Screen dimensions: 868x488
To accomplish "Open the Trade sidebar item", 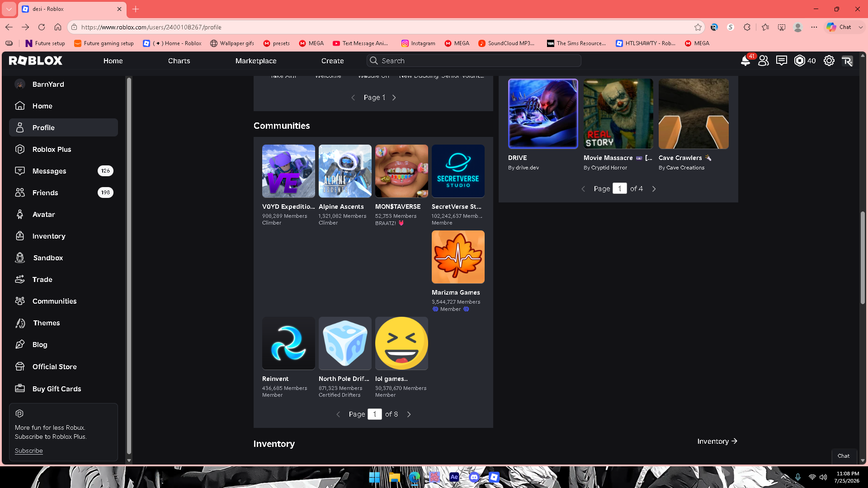I will [63, 279].
